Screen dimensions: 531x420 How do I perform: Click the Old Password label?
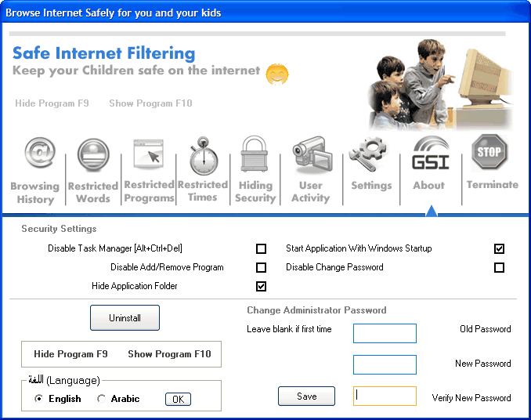coord(486,329)
